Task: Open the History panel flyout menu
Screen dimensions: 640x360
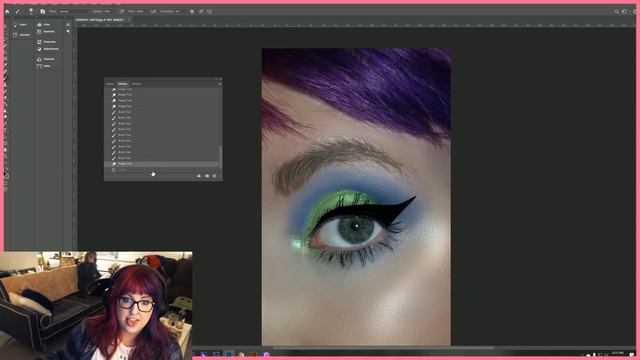Action: coord(220,84)
